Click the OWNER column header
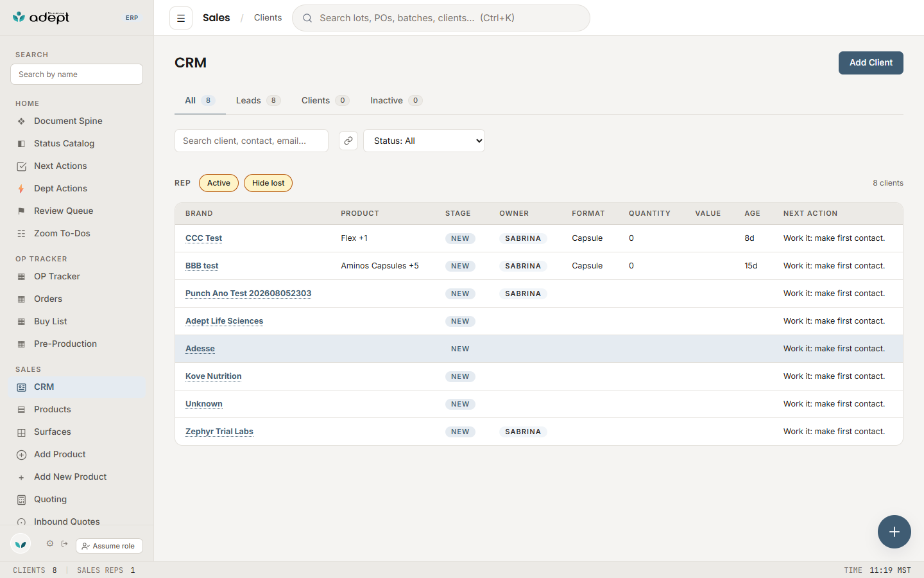The image size is (924, 578). [x=514, y=213]
